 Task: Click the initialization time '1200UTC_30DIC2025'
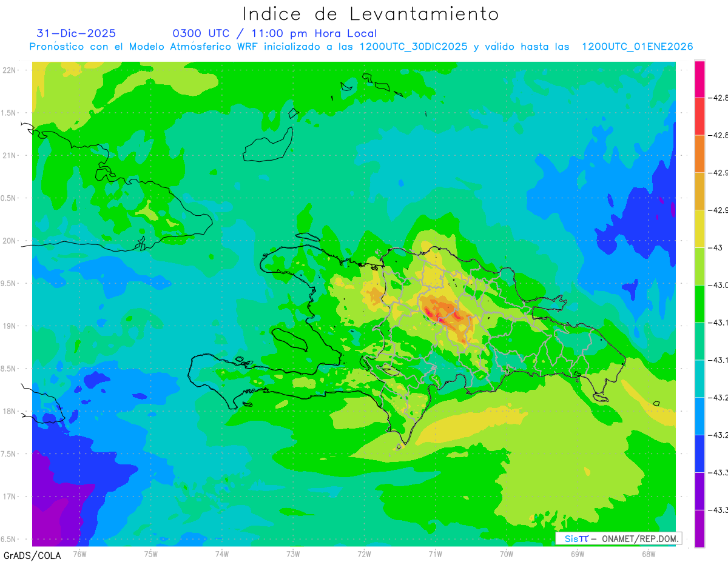click(x=414, y=47)
